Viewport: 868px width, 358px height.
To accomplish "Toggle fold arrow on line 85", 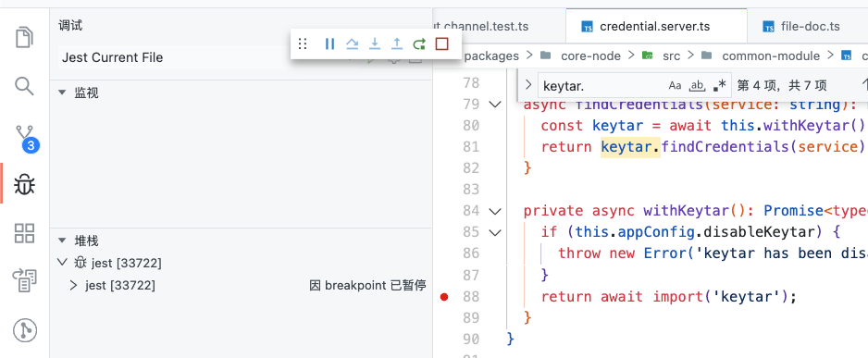I will pyautogui.click(x=495, y=232).
